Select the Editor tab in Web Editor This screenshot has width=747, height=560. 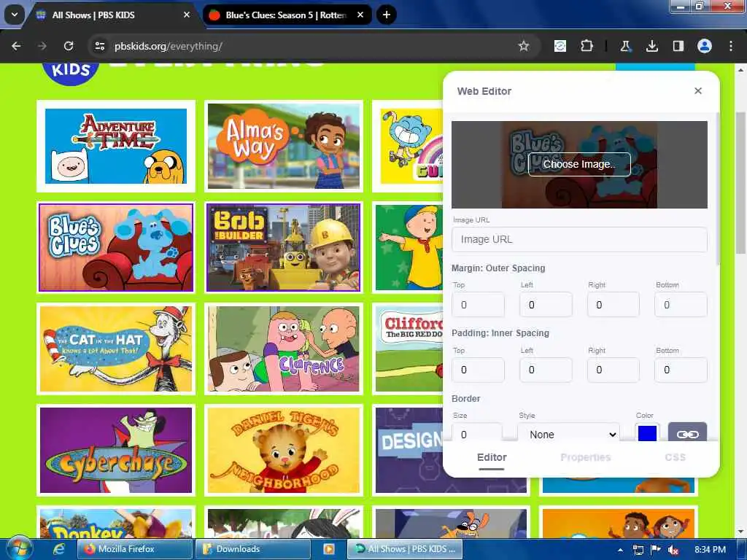[x=492, y=458]
